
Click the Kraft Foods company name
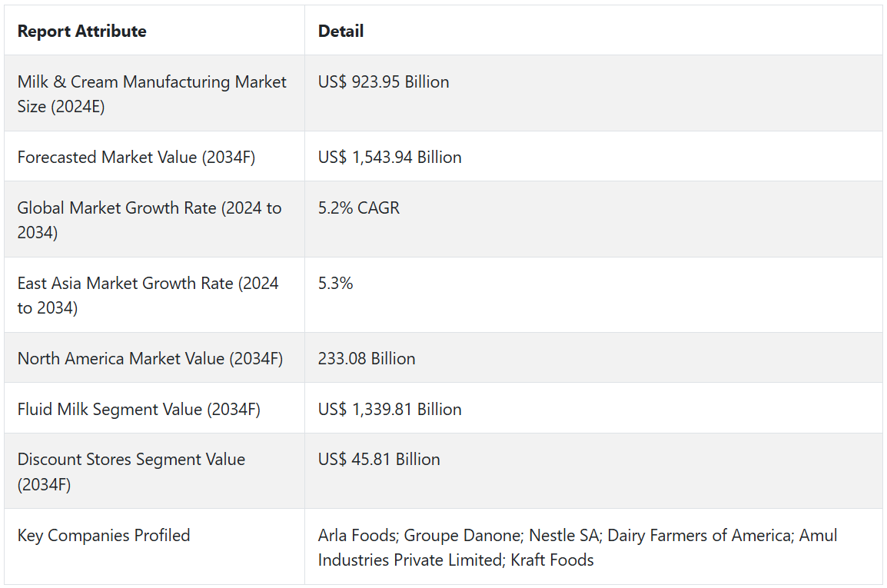click(x=552, y=560)
